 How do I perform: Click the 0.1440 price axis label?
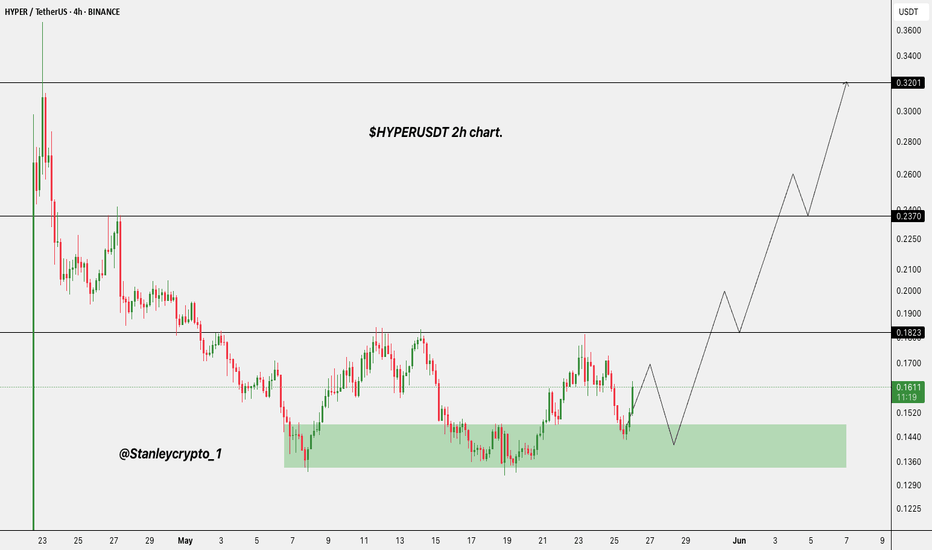[908, 437]
